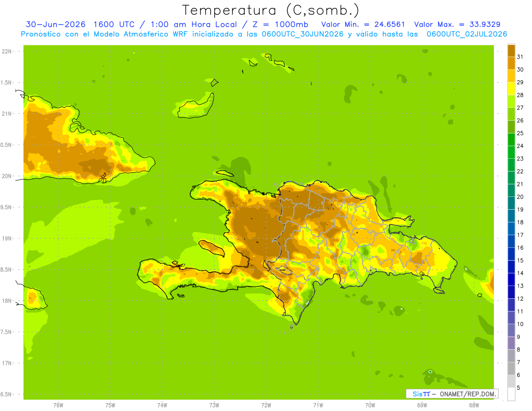Click the "70W" longitude axis label
The width and height of the screenshot is (532, 411).
370,405
